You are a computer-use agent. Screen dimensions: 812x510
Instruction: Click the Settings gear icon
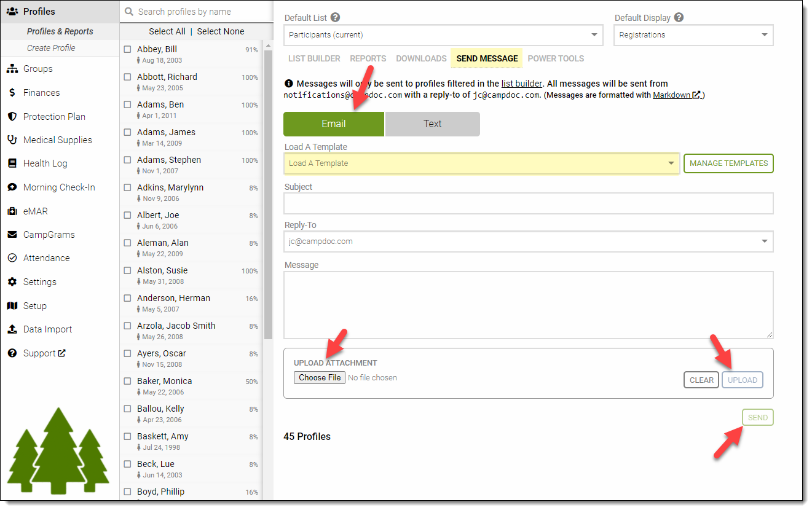[x=12, y=282]
